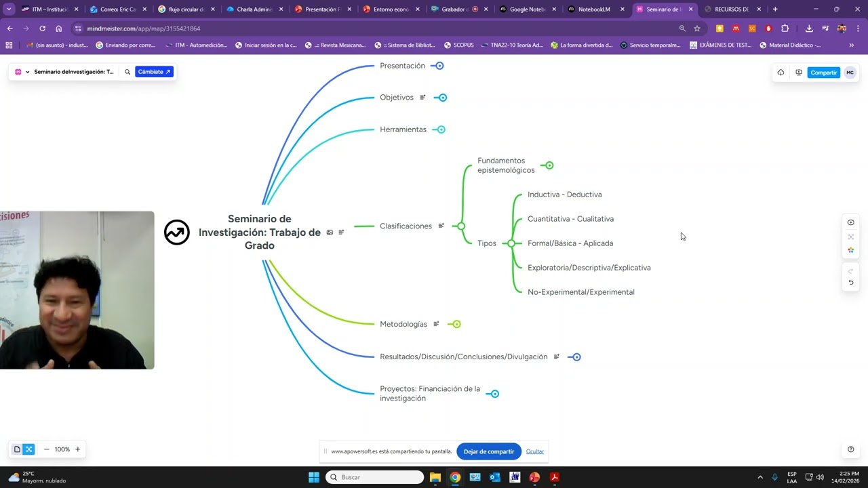Viewport: 868px width, 488px height.
Task: Click the redo arrow in right sidebar
Action: (x=850, y=270)
